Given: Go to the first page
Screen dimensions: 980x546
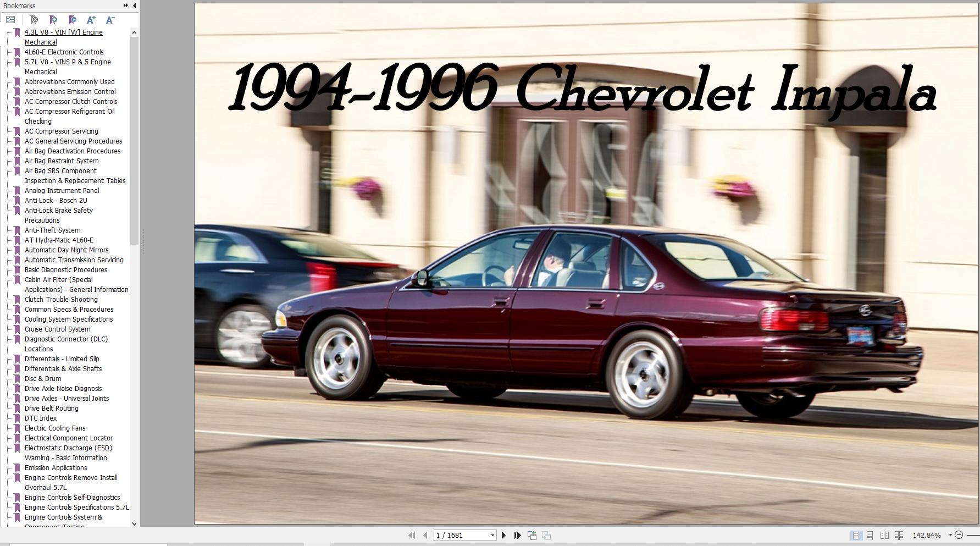Looking at the screenshot, I should click(x=412, y=535).
